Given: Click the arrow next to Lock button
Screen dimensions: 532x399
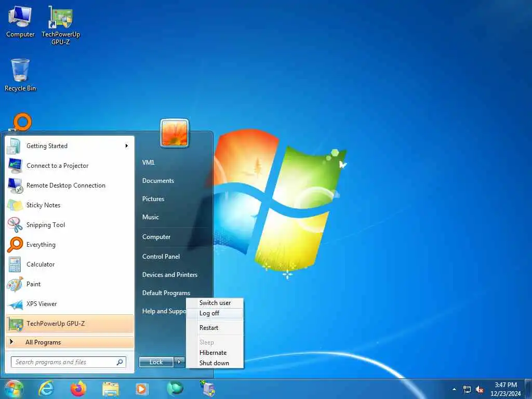Looking at the screenshot, I should click(x=179, y=362).
